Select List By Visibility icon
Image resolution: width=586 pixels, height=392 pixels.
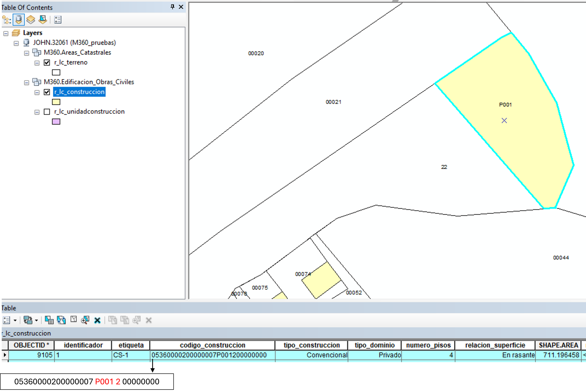pos(31,20)
